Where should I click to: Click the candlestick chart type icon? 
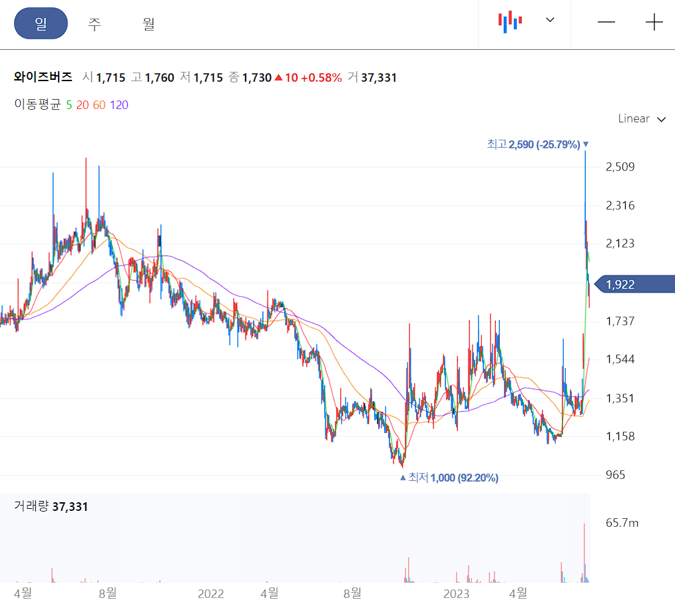(510, 21)
